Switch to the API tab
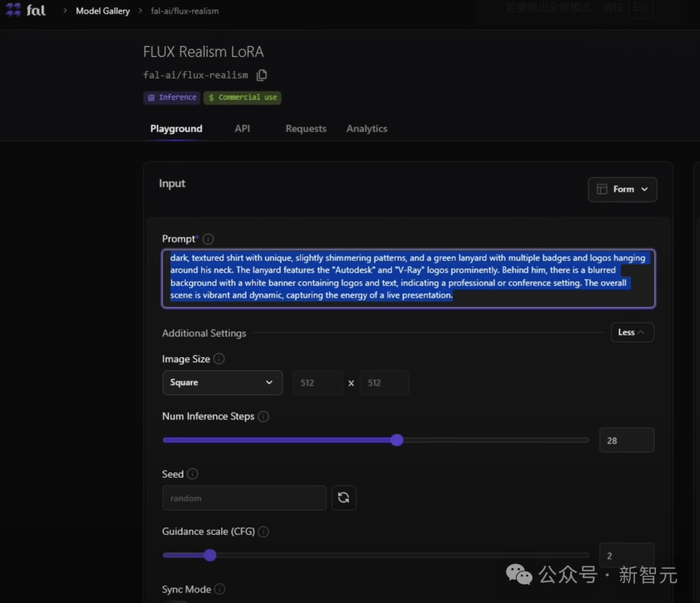 coord(242,129)
